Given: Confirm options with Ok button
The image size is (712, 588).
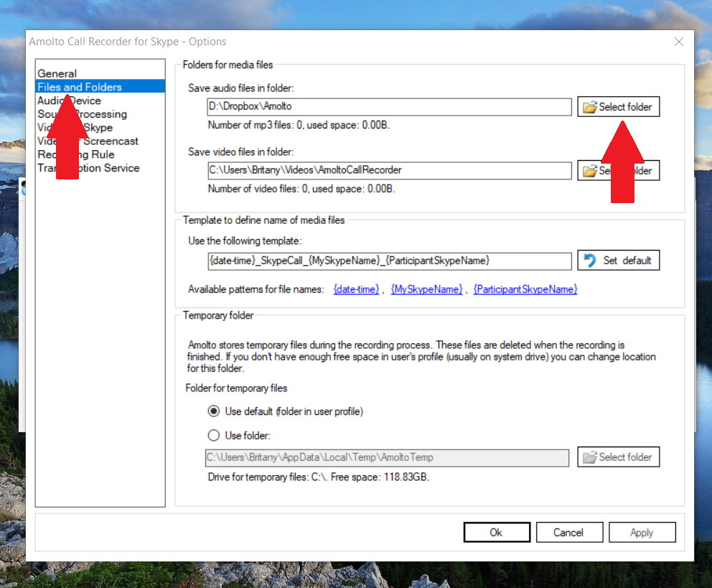Looking at the screenshot, I should pos(497,532).
